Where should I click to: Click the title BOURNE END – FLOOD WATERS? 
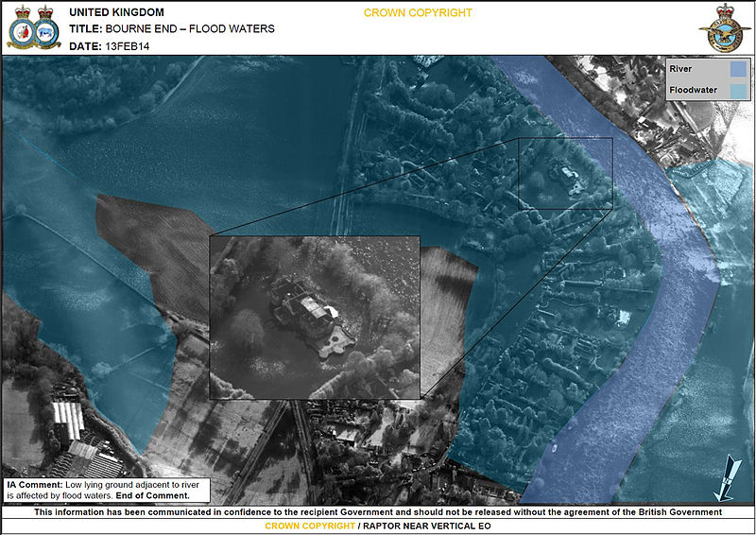click(x=172, y=29)
